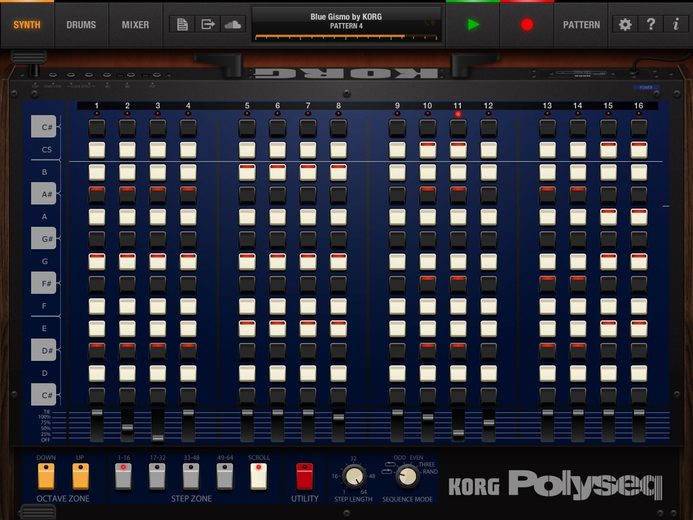Select step zone 33-48 switch

click(191, 476)
